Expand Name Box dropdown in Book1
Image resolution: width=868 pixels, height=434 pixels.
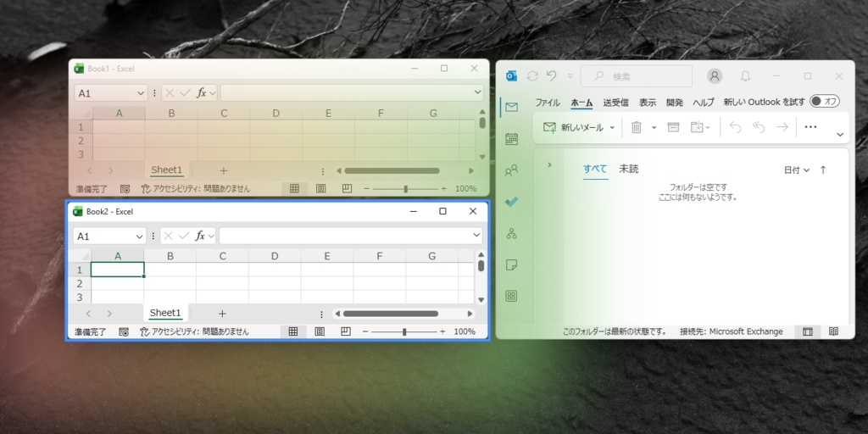coord(141,93)
